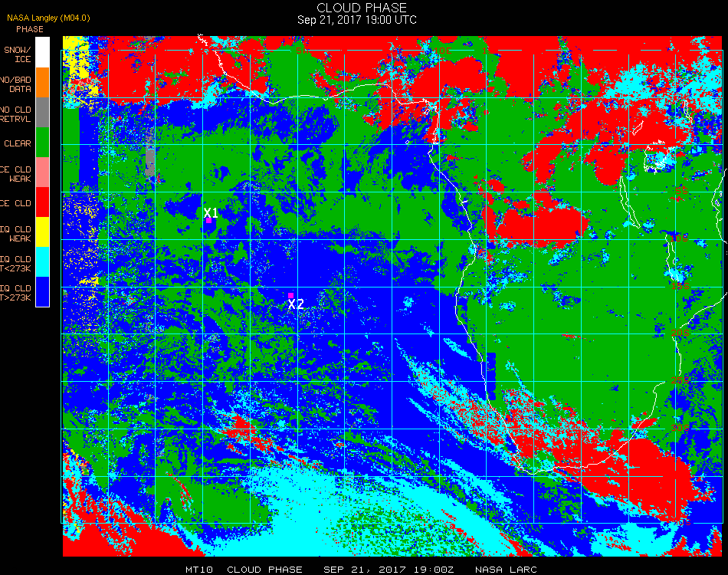Viewport: 728px width, 575px height.
Task: Click the yellow Liq Cld Weak swatch
Action: (x=42, y=232)
